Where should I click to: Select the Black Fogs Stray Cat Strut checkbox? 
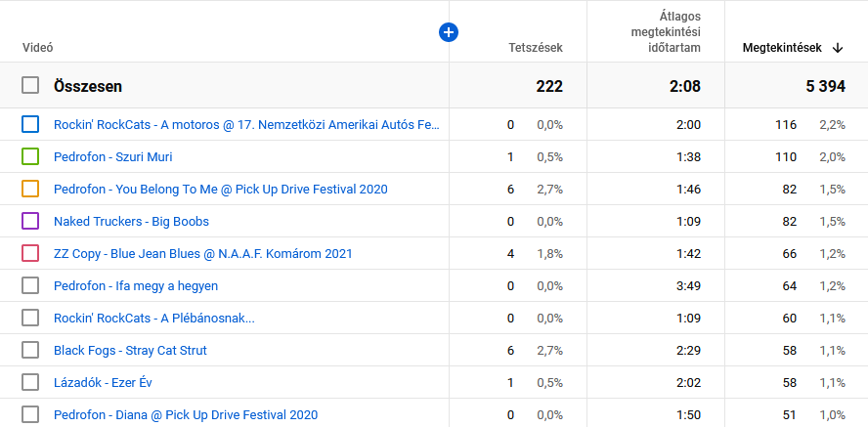(30, 350)
